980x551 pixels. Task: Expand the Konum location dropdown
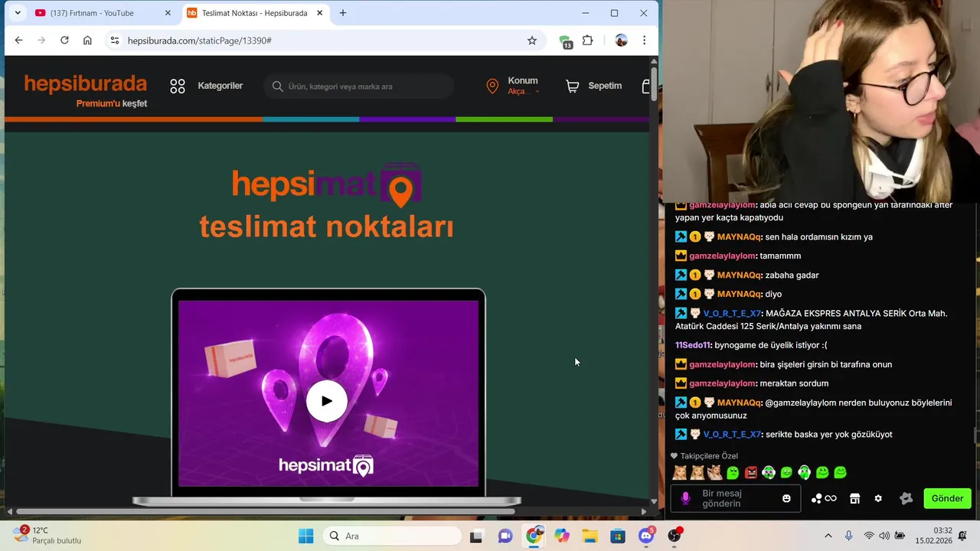523,86
